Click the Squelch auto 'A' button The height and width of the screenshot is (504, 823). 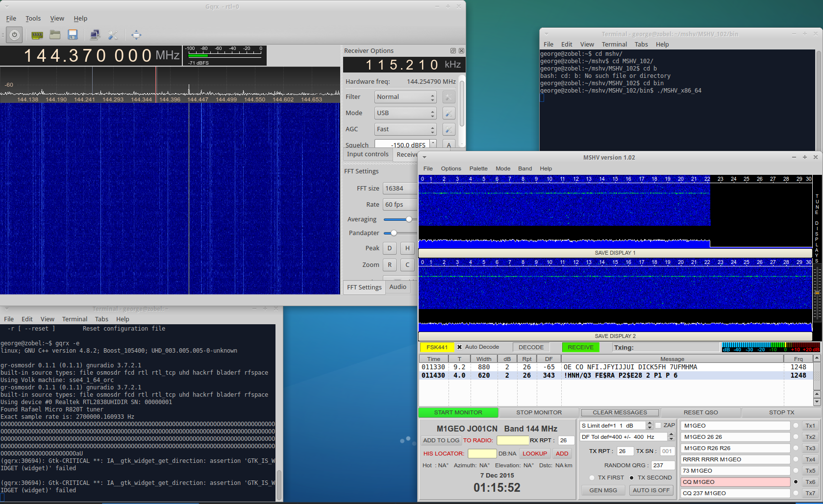[449, 144]
